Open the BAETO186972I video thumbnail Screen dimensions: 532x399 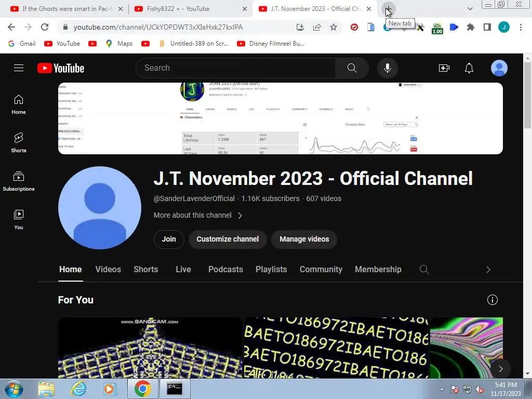[x=336, y=348]
